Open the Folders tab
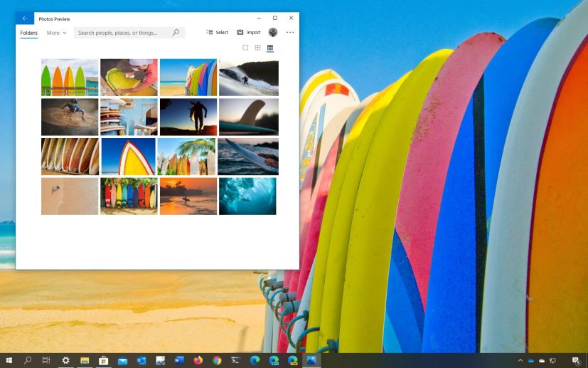Viewport: 588px width, 368px height. tap(29, 33)
